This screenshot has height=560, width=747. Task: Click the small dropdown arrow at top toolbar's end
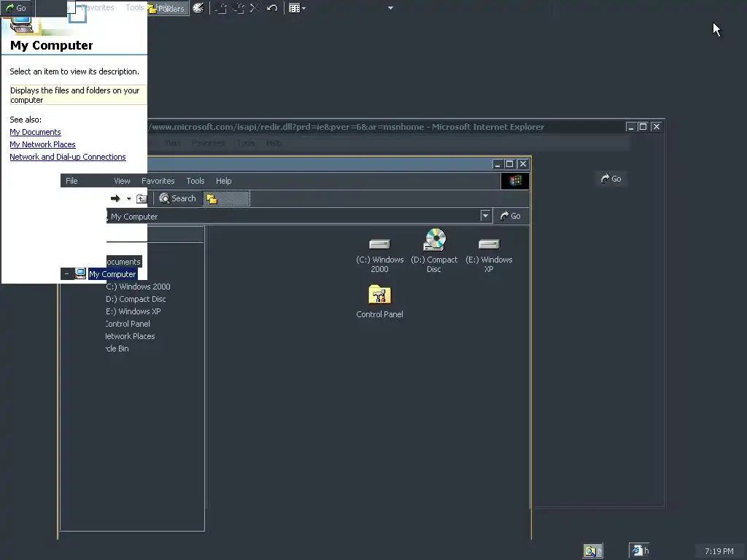391,8
